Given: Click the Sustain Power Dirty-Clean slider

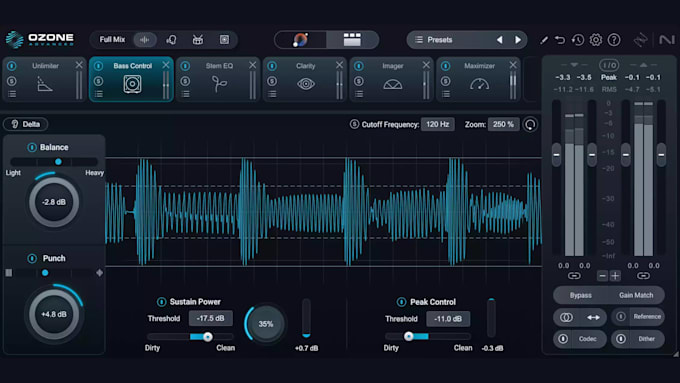Looking at the screenshot, I should (190, 337).
